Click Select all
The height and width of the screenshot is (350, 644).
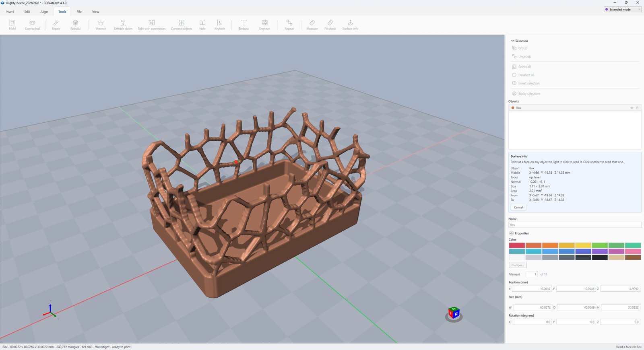pyautogui.click(x=521, y=67)
